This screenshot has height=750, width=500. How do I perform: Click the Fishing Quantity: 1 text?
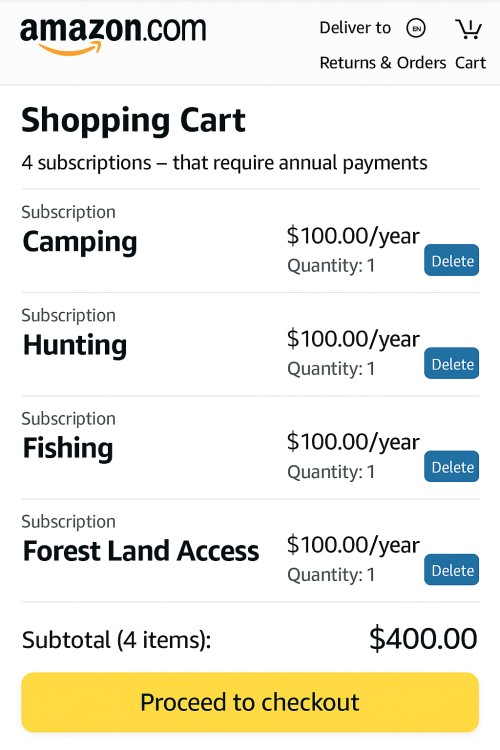click(x=331, y=472)
